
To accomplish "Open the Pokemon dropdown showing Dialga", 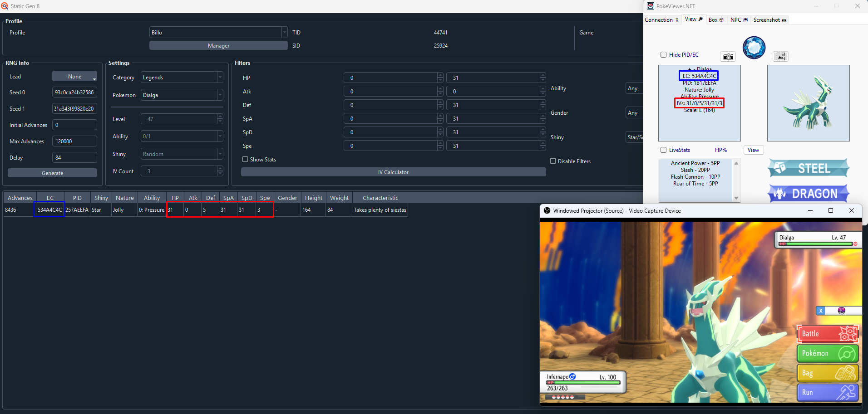I will (182, 95).
